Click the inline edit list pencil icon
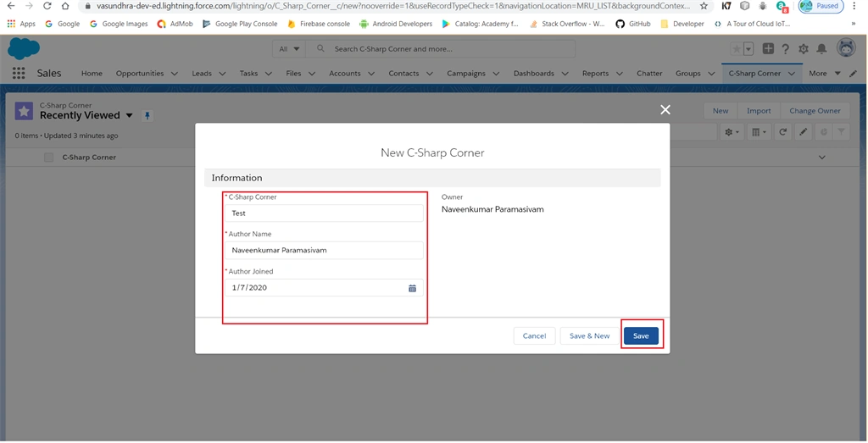The width and height of the screenshot is (868, 443). (804, 132)
